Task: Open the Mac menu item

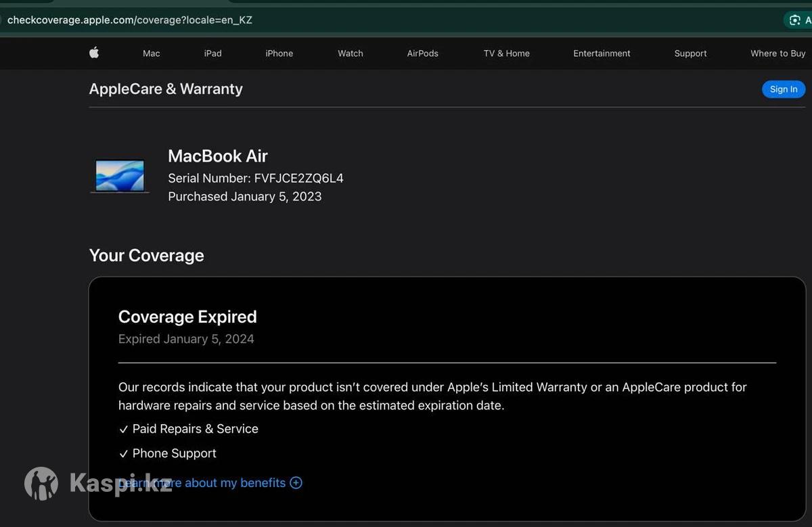Action: pos(152,53)
